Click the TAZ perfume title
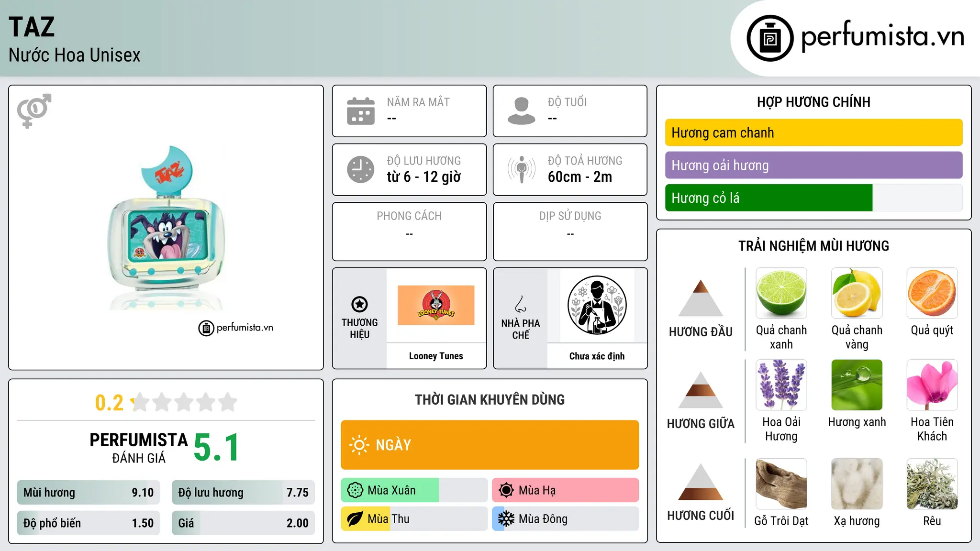 point(32,27)
